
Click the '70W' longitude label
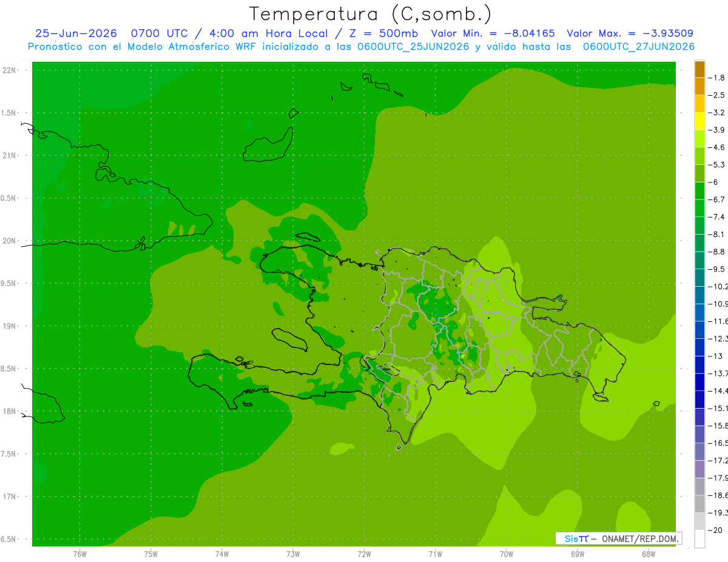506,555
